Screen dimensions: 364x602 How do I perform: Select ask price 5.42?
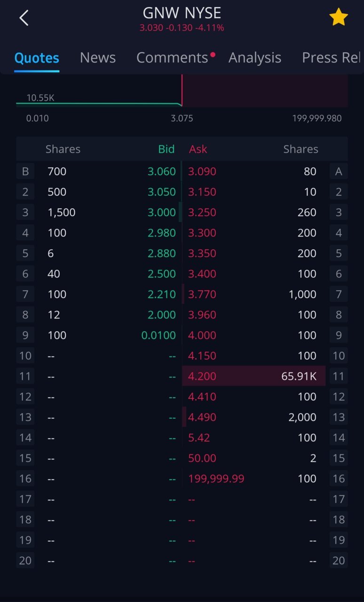(x=199, y=437)
